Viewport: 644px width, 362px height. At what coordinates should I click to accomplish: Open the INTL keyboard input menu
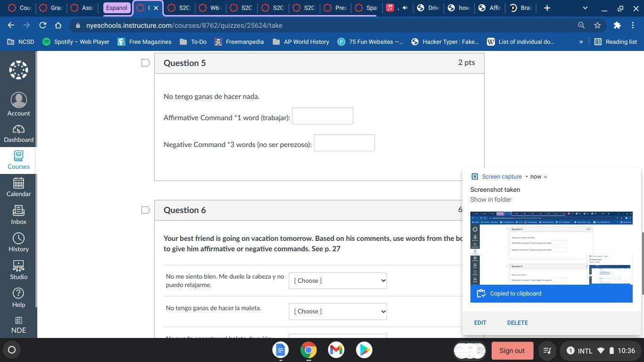pyautogui.click(x=585, y=351)
